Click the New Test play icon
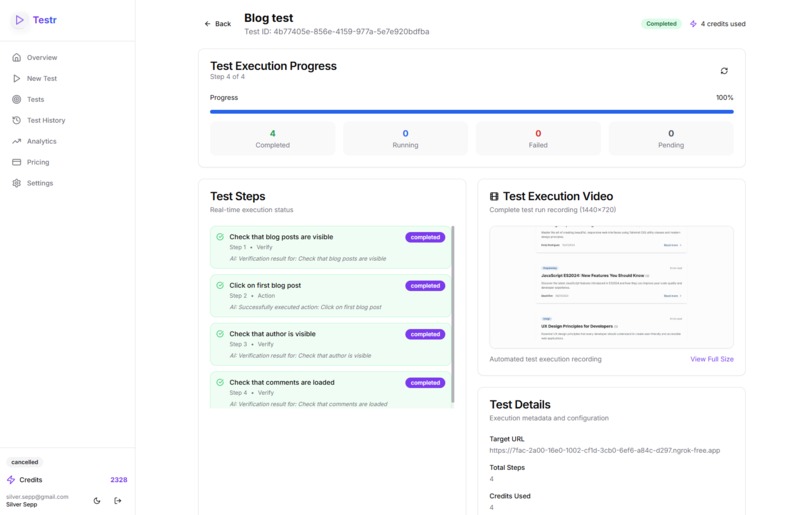806x515 pixels. 16,79
